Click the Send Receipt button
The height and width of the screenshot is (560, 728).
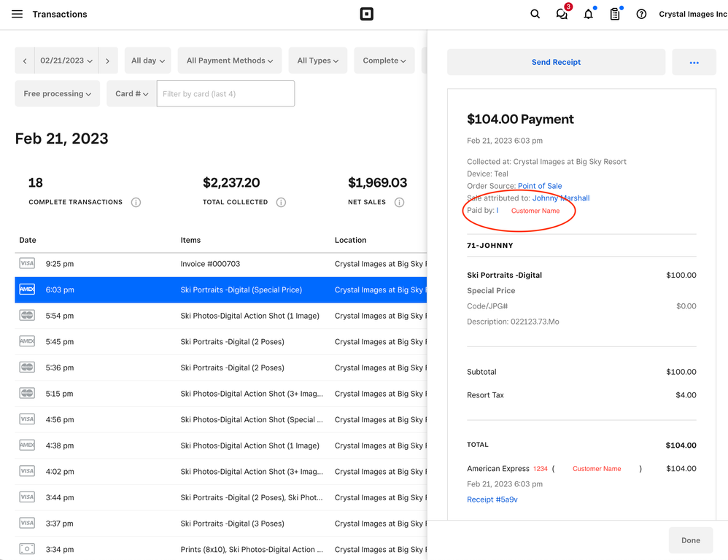(x=556, y=63)
